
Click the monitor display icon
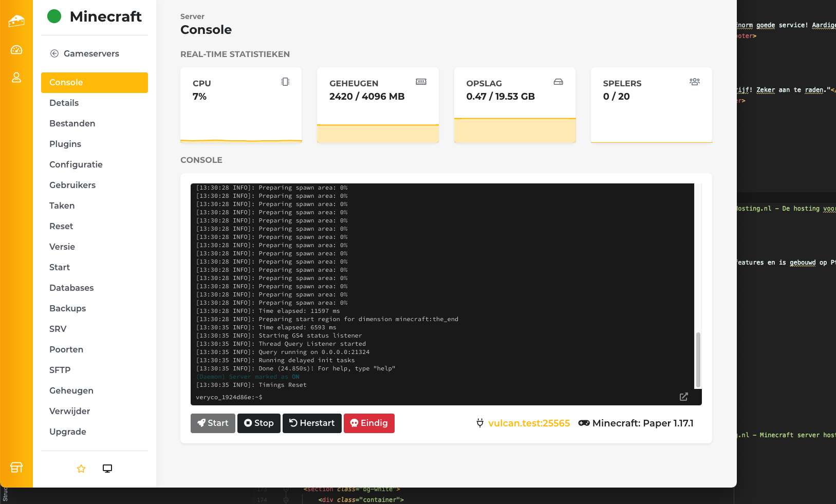point(107,469)
